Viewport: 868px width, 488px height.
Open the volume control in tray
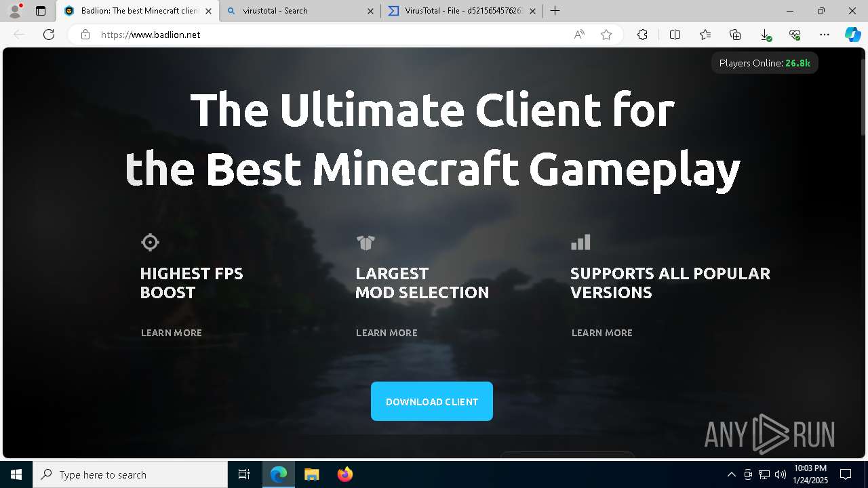coord(781,474)
